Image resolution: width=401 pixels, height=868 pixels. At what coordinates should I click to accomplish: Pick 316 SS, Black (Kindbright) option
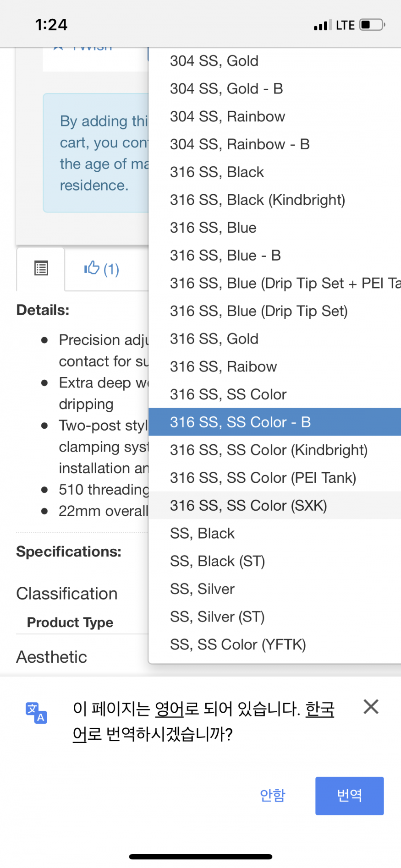point(257,200)
